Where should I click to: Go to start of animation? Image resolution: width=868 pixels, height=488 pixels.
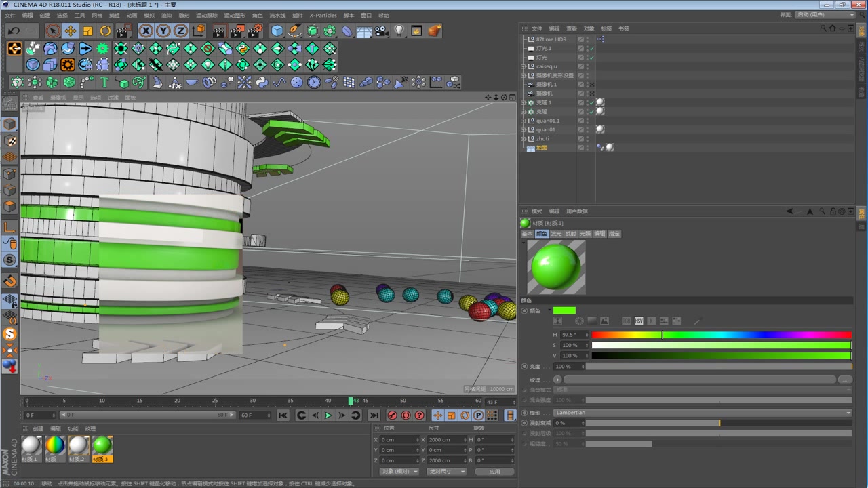pos(283,415)
